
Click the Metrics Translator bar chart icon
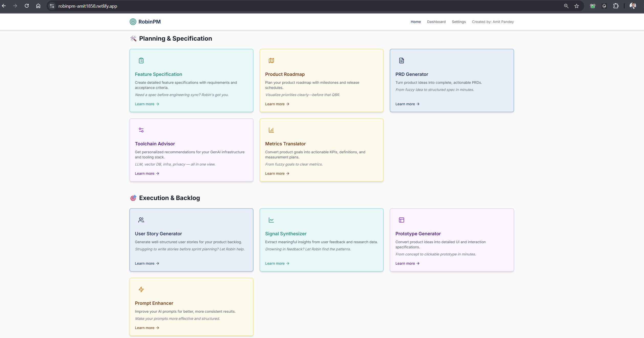tap(271, 130)
